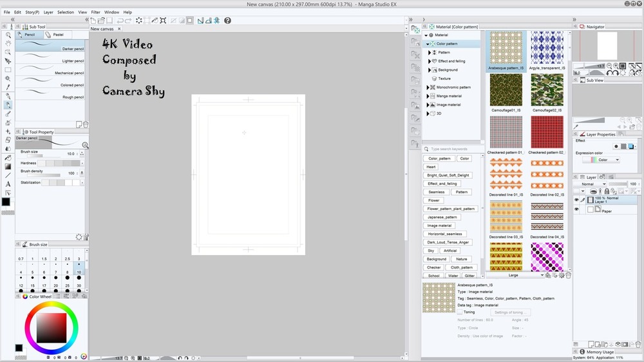Expand the Manga material folder
This screenshot has height=362, width=644.
click(428, 96)
